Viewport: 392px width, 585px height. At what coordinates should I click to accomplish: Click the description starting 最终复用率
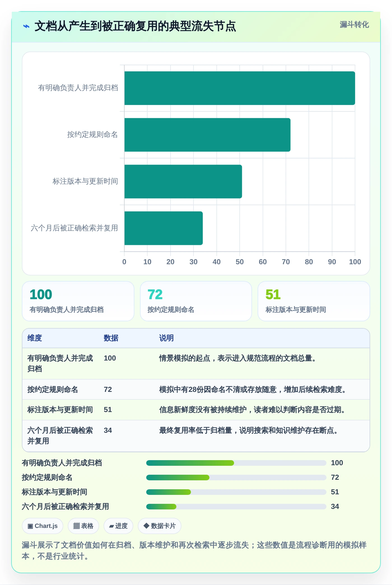249,430
